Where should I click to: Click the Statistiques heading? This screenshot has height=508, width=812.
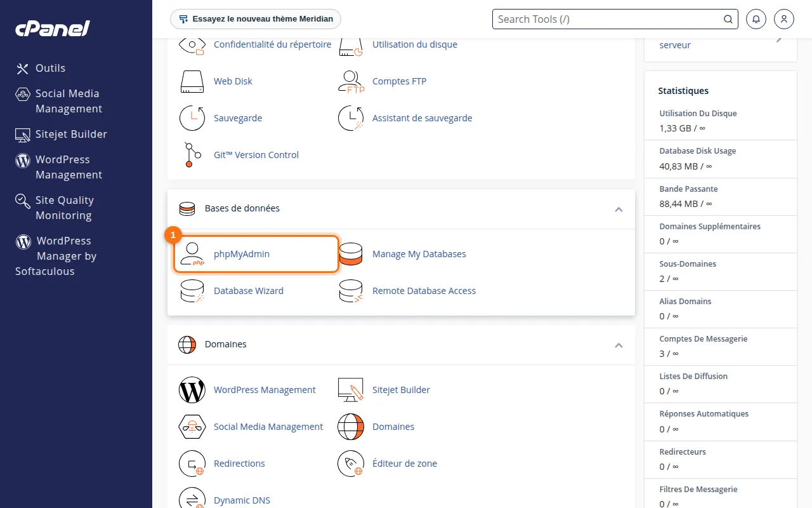pyautogui.click(x=683, y=91)
